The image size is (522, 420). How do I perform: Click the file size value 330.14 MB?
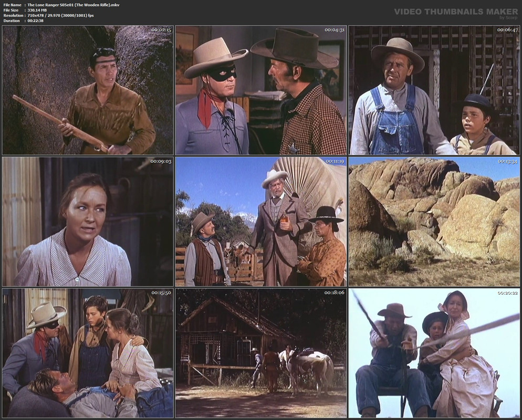pyautogui.click(x=37, y=10)
